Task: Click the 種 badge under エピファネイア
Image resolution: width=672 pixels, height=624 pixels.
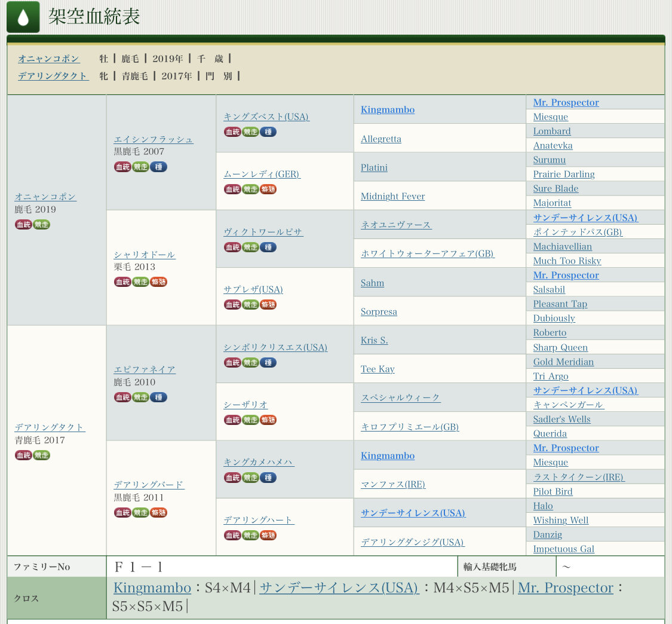Action: pyautogui.click(x=158, y=397)
